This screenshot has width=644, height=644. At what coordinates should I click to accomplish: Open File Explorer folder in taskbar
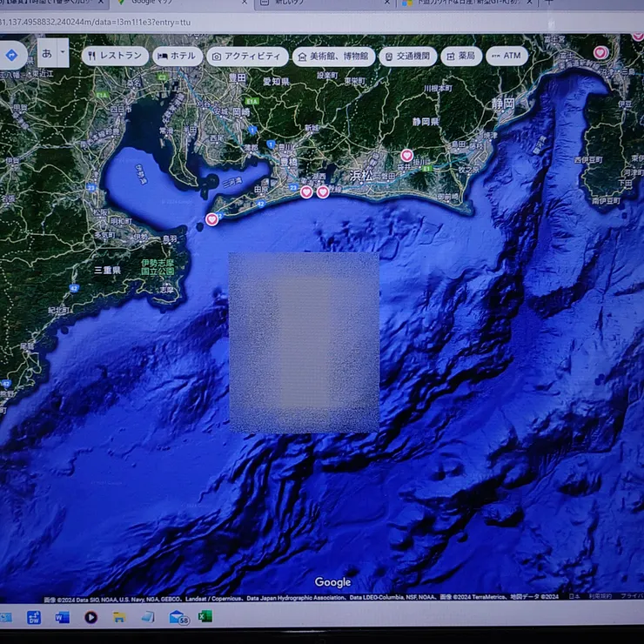point(119,617)
